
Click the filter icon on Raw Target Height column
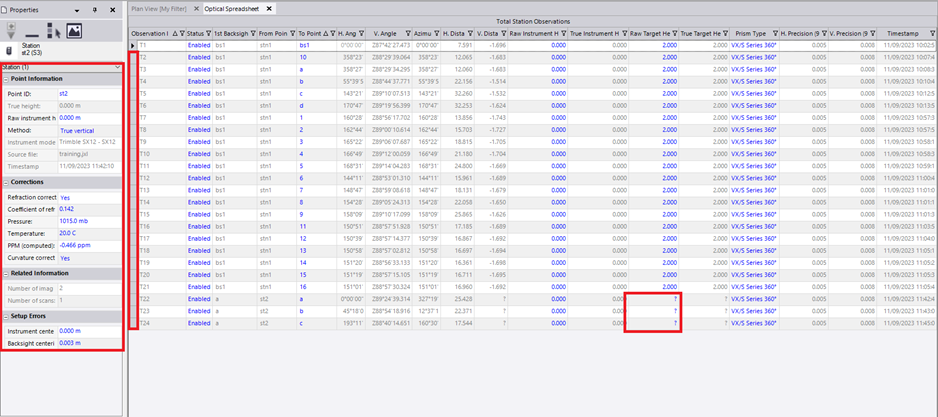tap(674, 33)
